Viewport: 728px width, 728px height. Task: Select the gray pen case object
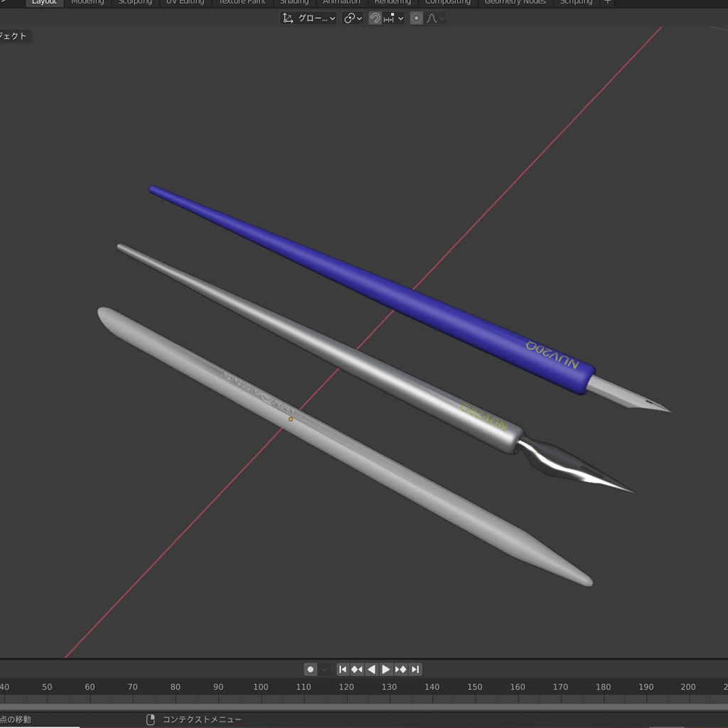[345, 446]
